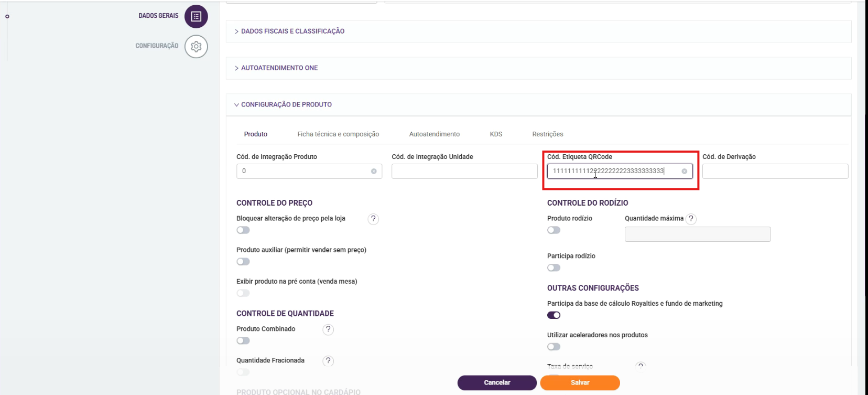Show help for Quantidade Fracionada
Screen dimensions: 868x395
(x=328, y=361)
